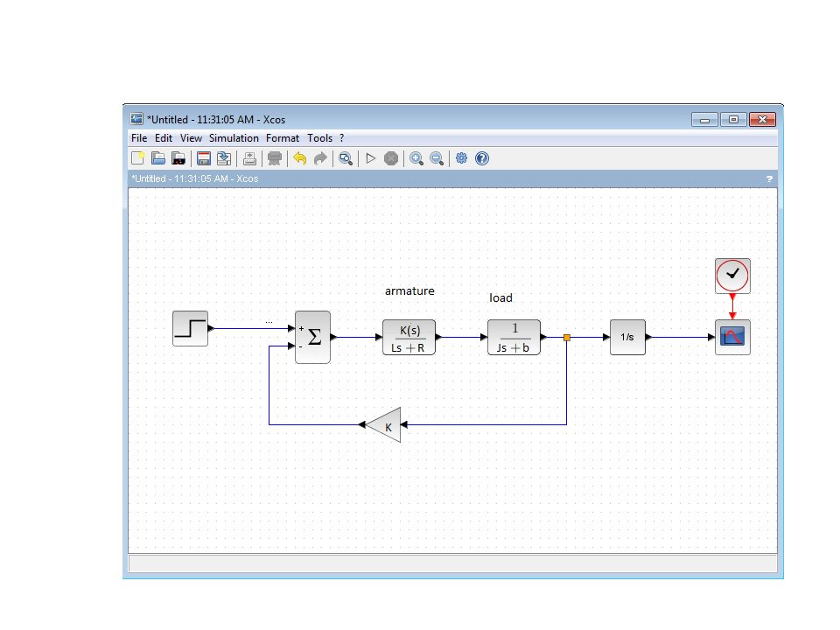
Task: Click the Save As toolbar icon
Action: (224, 158)
